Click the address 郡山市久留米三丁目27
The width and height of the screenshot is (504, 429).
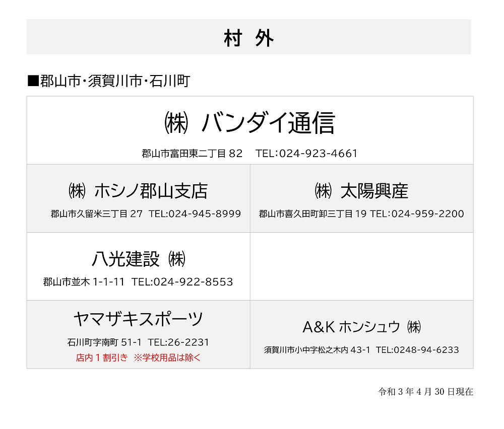coord(96,214)
